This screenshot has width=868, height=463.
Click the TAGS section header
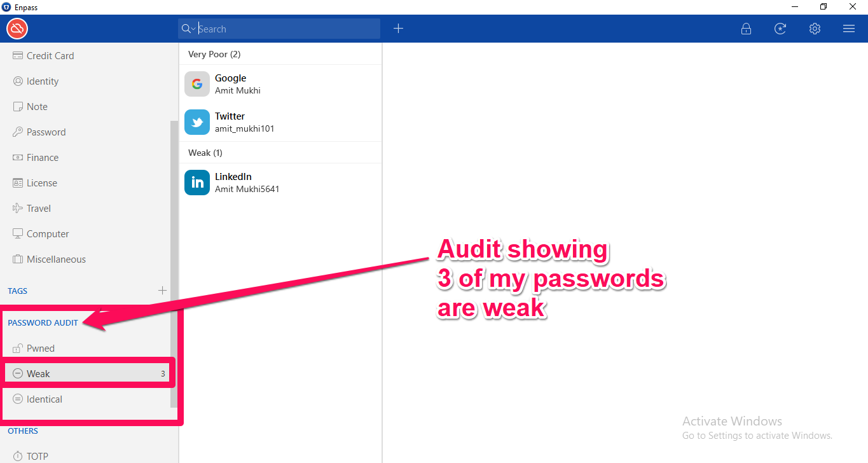(18, 291)
